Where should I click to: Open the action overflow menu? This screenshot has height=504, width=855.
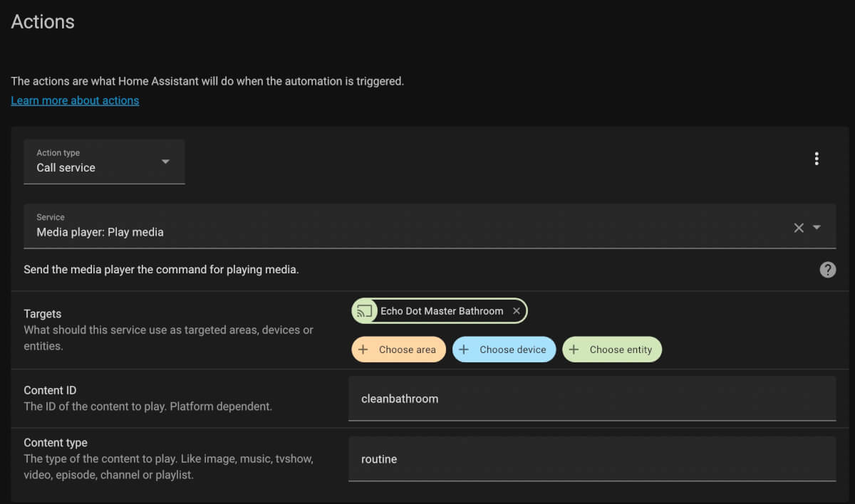click(x=817, y=158)
